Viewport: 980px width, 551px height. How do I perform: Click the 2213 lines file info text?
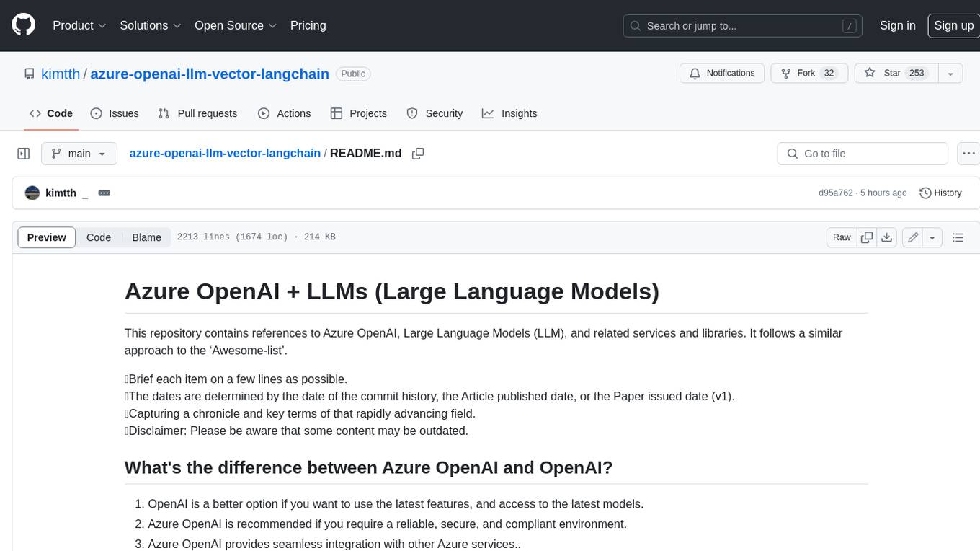pos(256,237)
